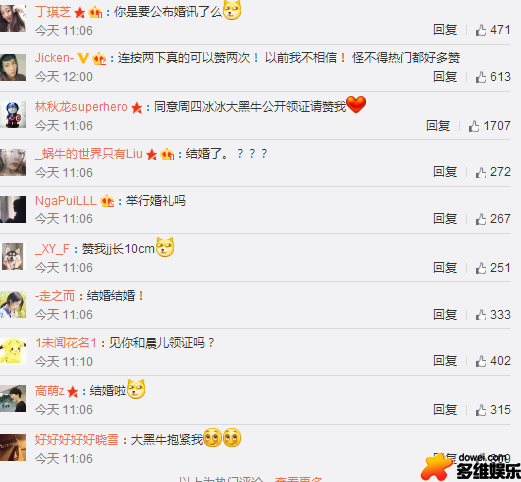Thumbs-up 1未闻花名1's comment with 402

pyautogui.click(x=481, y=361)
